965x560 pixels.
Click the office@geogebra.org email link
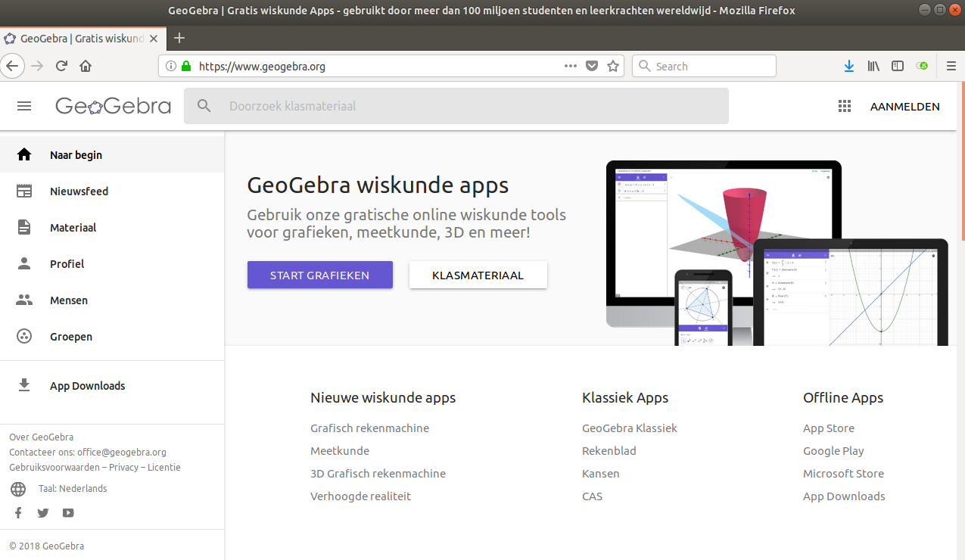tap(122, 453)
